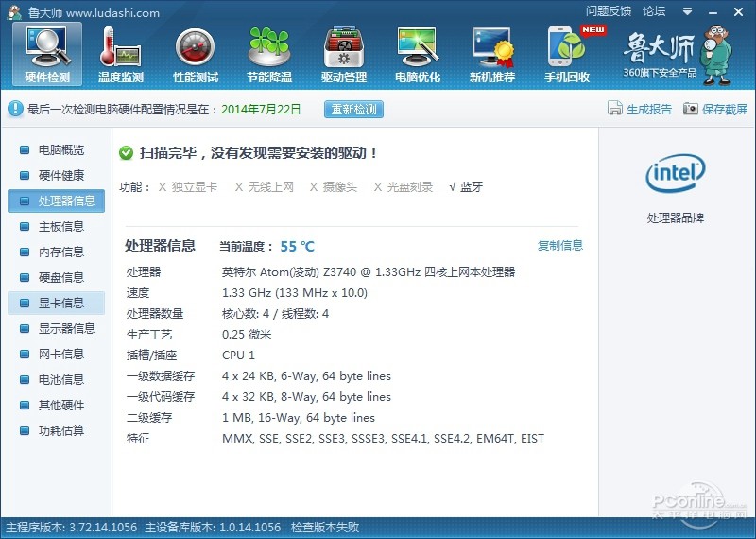Click the 鲁大师 app icon in title bar
756x539 pixels.
14,12
